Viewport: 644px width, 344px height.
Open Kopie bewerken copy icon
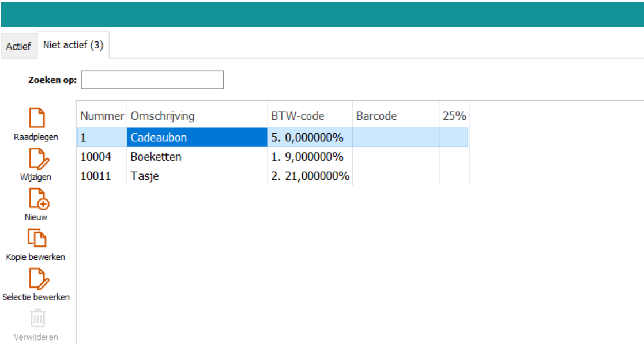click(36, 239)
